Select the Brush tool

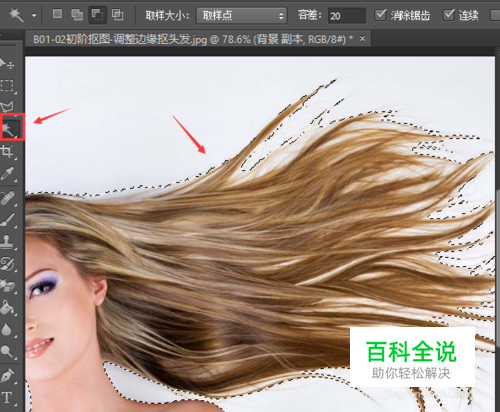point(7,220)
